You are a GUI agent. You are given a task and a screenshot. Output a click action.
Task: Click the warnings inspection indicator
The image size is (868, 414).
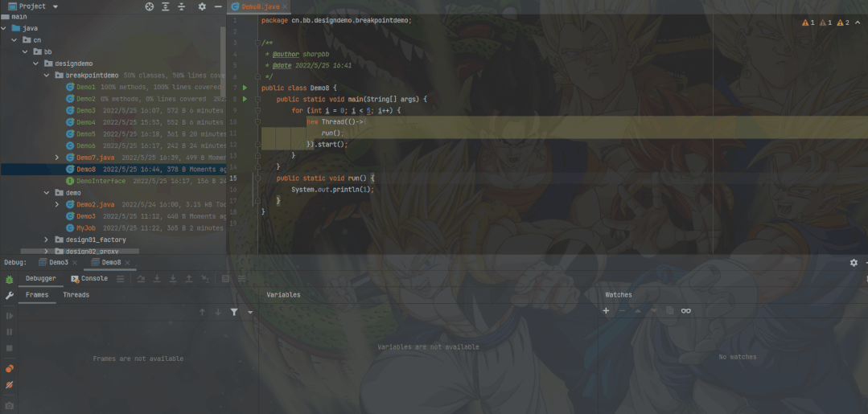826,23
